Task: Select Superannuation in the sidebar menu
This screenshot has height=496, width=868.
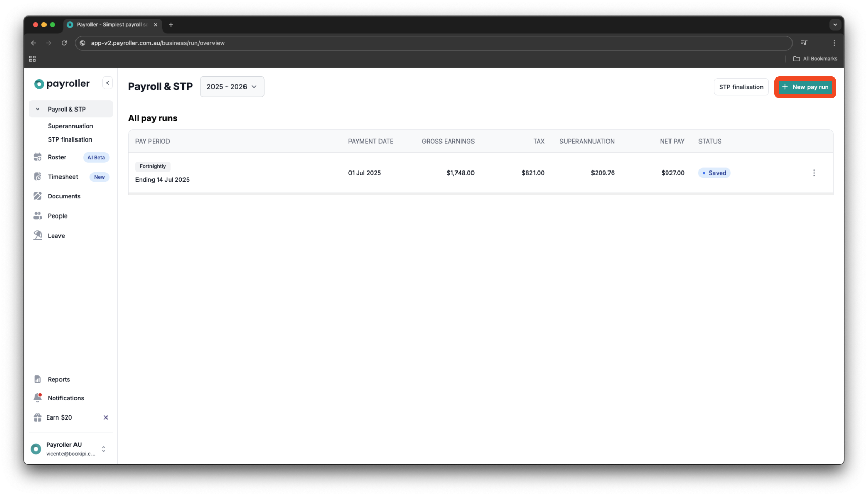Action: click(70, 126)
